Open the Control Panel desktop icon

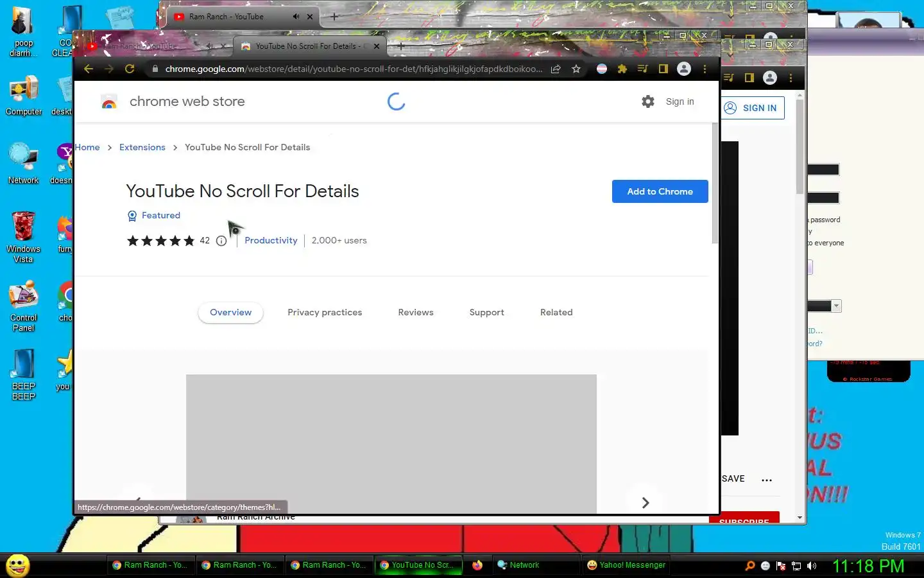tap(24, 306)
